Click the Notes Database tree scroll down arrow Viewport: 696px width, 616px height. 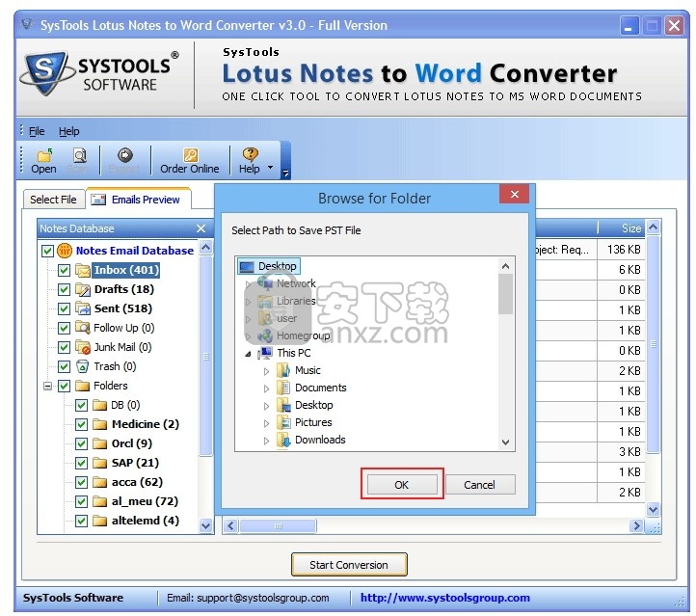coord(205,525)
